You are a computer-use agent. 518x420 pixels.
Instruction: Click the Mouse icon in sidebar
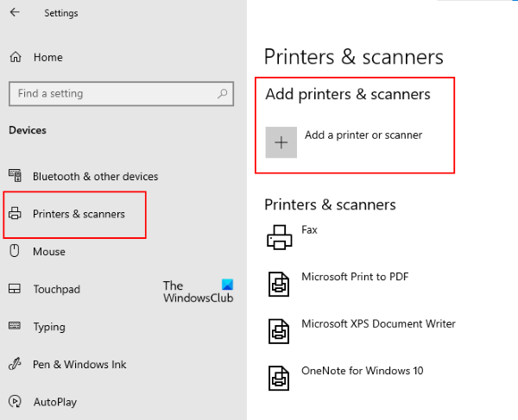click(x=15, y=251)
